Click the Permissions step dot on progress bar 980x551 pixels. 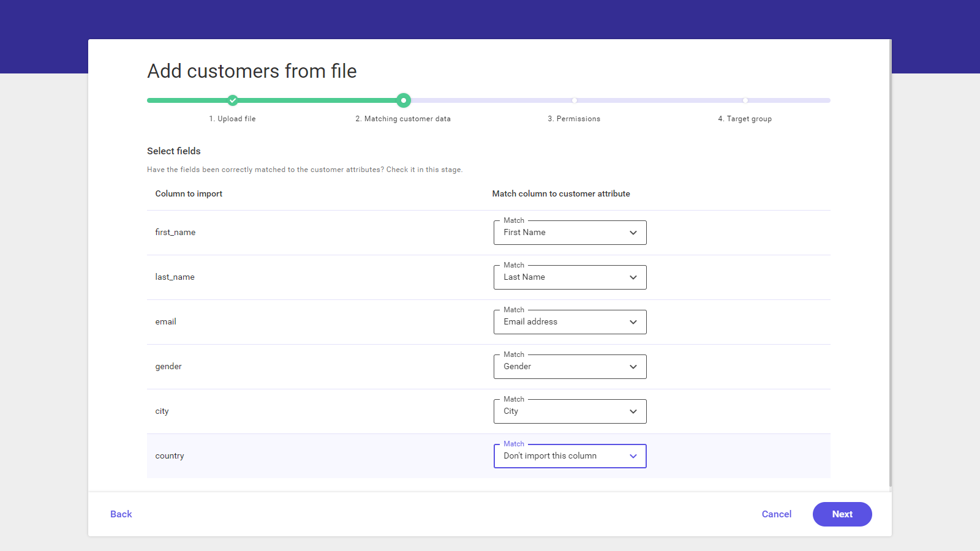tap(574, 100)
